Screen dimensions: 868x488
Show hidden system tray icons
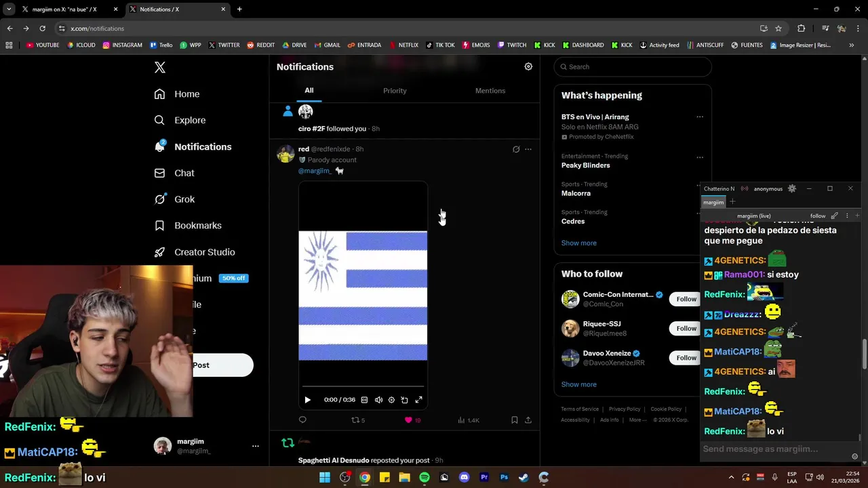[731, 477]
